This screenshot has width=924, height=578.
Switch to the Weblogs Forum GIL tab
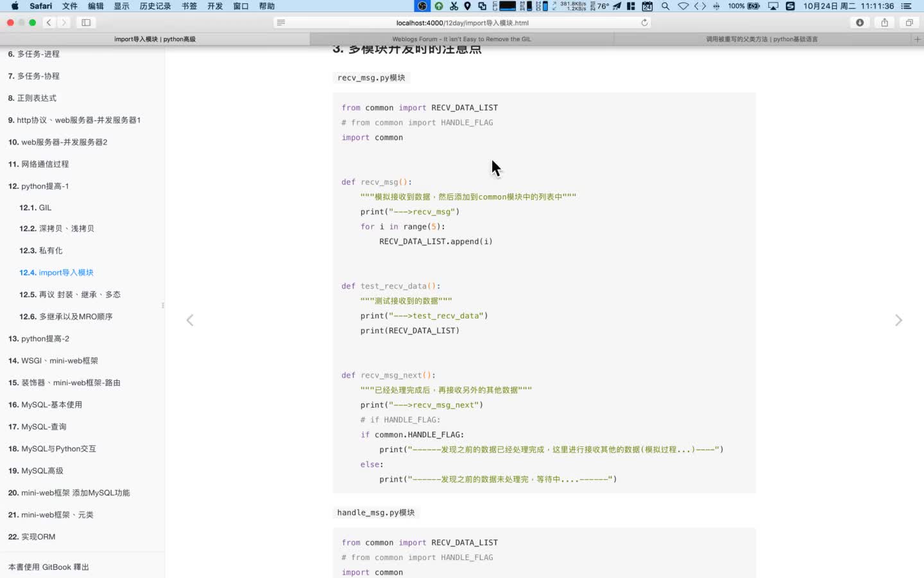461,39
